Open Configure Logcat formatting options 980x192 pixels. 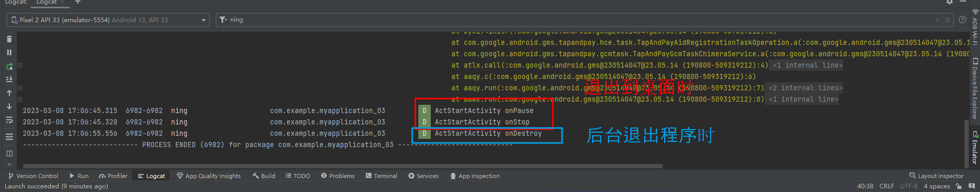pyautogui.click(x=9, y=137)
